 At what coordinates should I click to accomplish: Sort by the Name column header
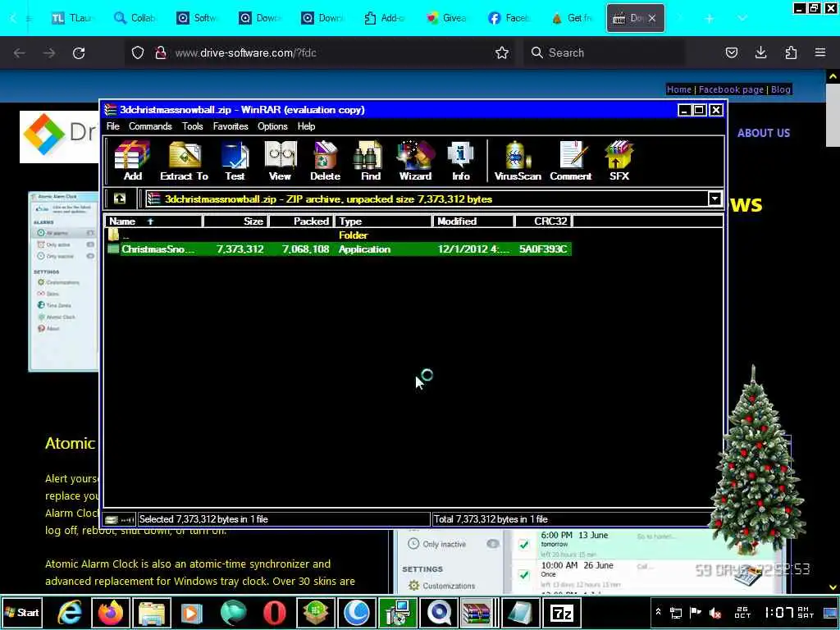(153, 221)
